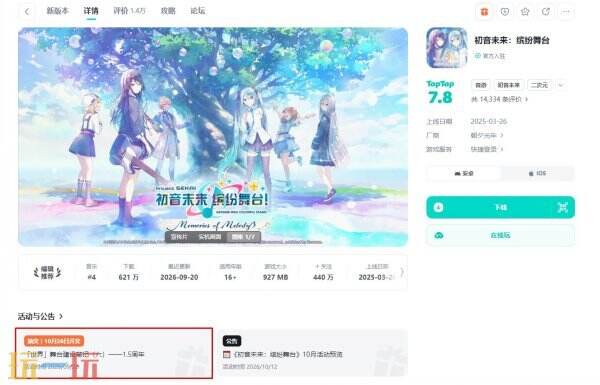
Task: Click the game banner artwork image
Action: click(x=213, y=137)
